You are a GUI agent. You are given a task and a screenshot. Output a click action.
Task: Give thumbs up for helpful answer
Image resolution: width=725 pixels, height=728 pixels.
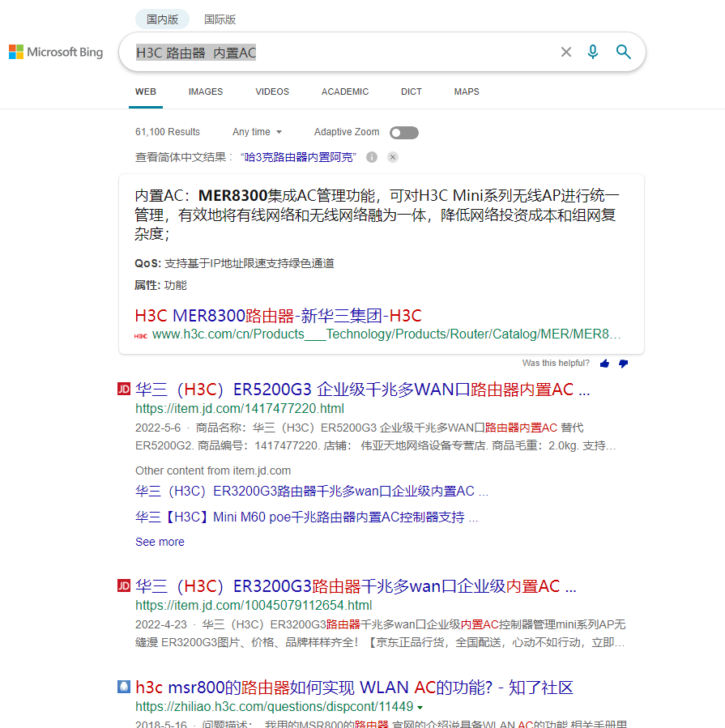coord(604,364)
